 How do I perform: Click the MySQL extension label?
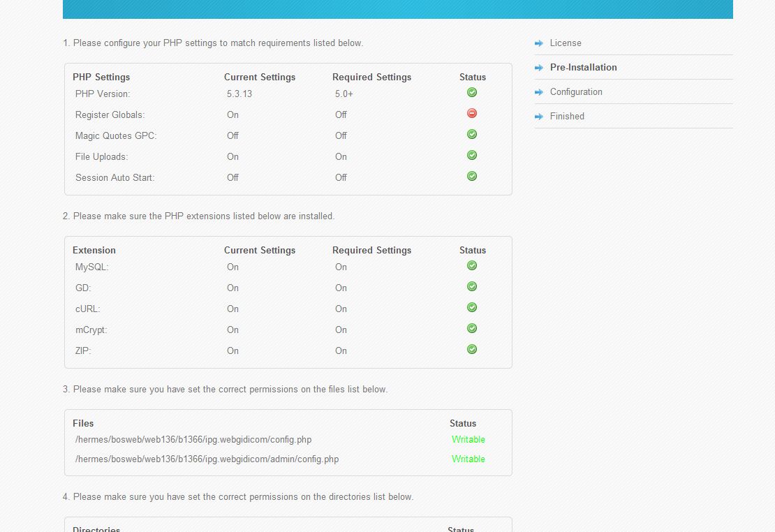(x=91, y=267)
